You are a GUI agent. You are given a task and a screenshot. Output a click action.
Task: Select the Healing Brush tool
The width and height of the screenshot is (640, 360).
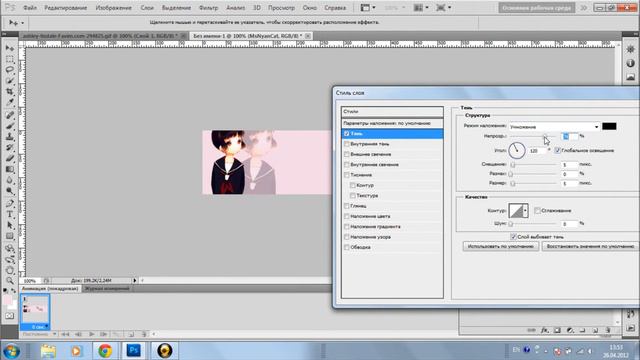click(10, 116)
